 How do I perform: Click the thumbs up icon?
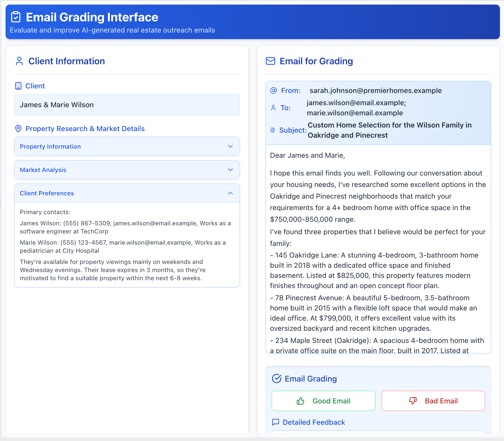pyautogui.click(x=301, y=401)
